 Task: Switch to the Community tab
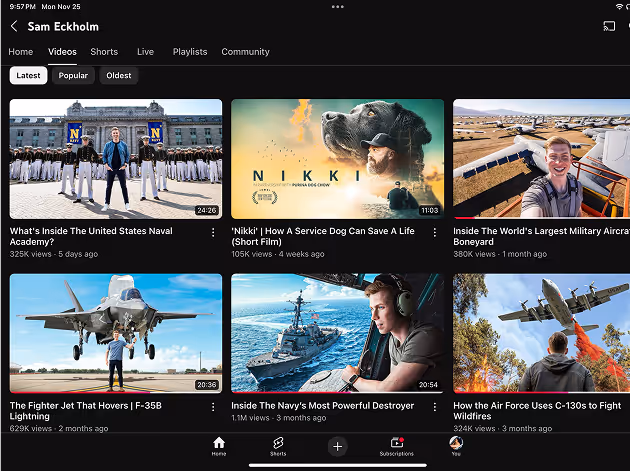[245, 52]
